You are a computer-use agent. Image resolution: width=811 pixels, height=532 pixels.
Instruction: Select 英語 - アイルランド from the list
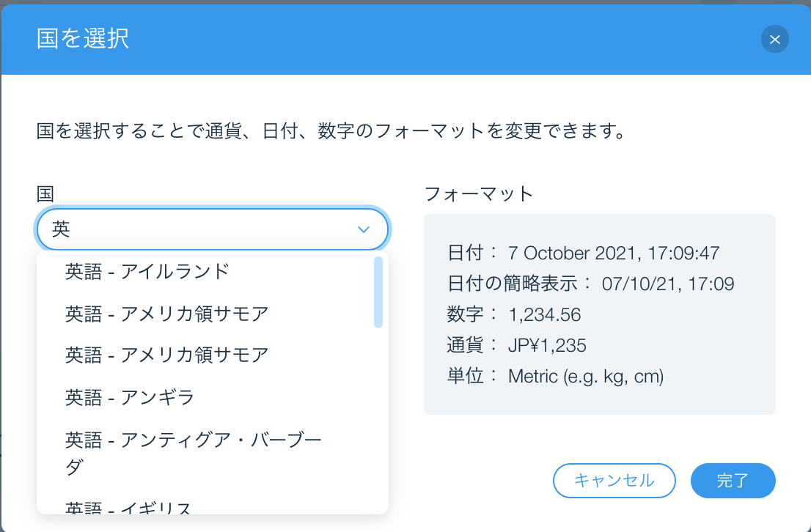pyautogui.click(x=147, y=270)
